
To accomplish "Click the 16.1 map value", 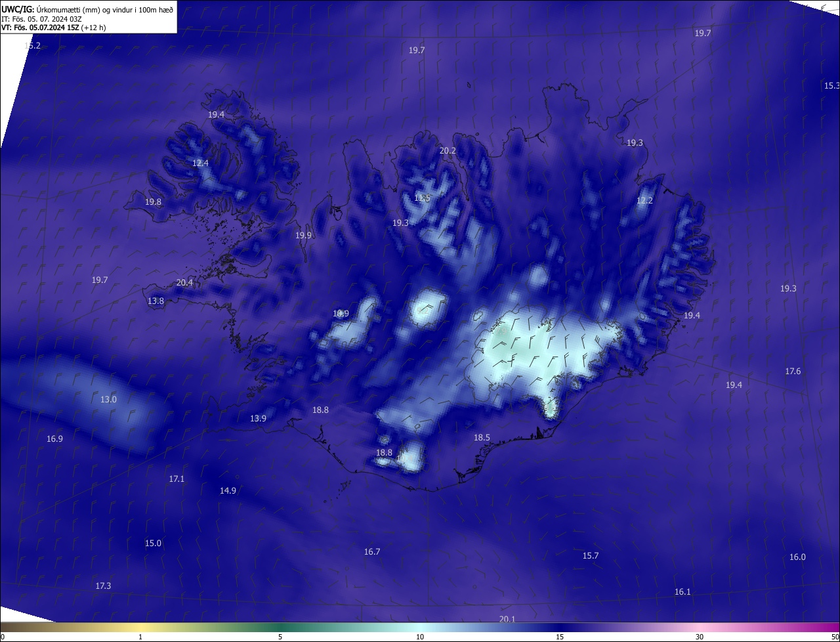I will (682, 592).
